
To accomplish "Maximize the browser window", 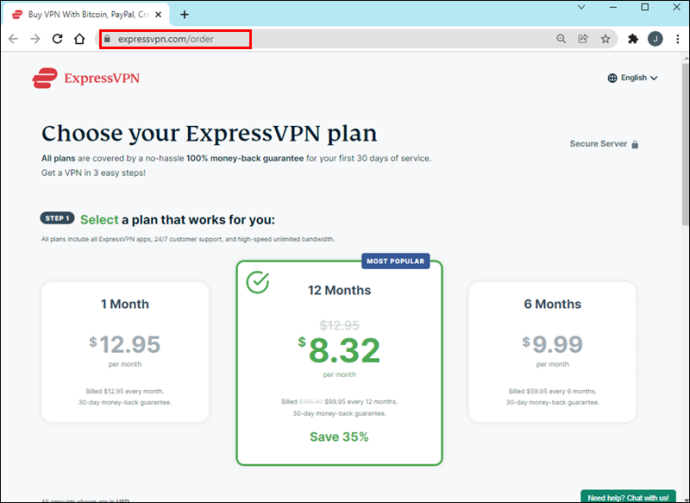I will [x=645, y=7].
